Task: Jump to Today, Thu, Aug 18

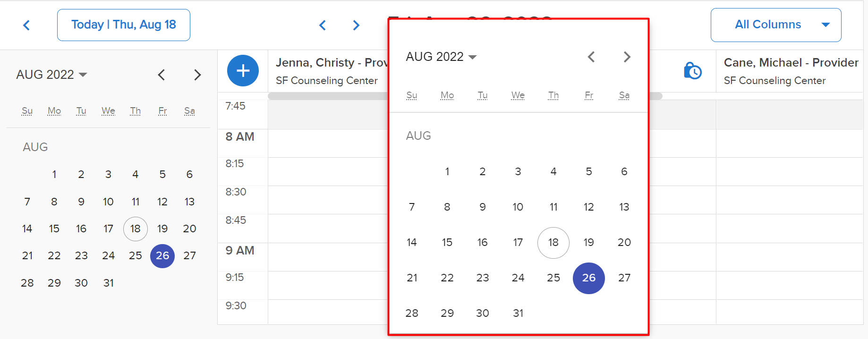Action: click(x=124, y=25)
